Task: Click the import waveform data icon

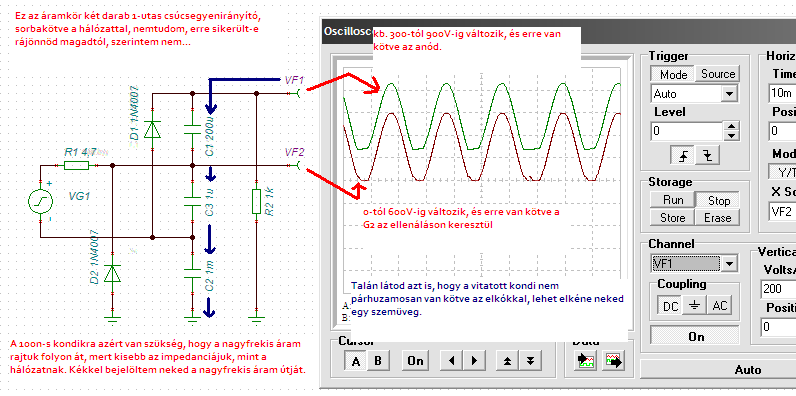Action: 585,360
